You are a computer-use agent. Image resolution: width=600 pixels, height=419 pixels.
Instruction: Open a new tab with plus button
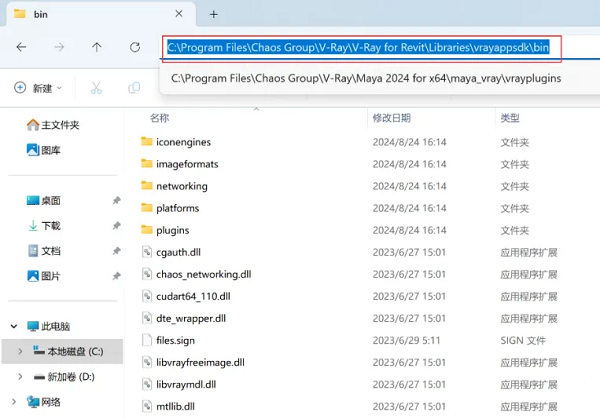[x=213, y=14]
